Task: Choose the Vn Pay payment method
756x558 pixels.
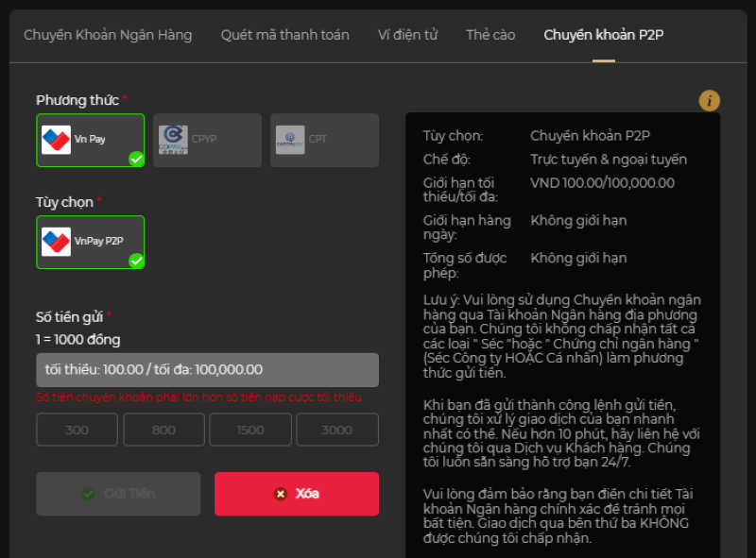Action: (x=90, y=141)
